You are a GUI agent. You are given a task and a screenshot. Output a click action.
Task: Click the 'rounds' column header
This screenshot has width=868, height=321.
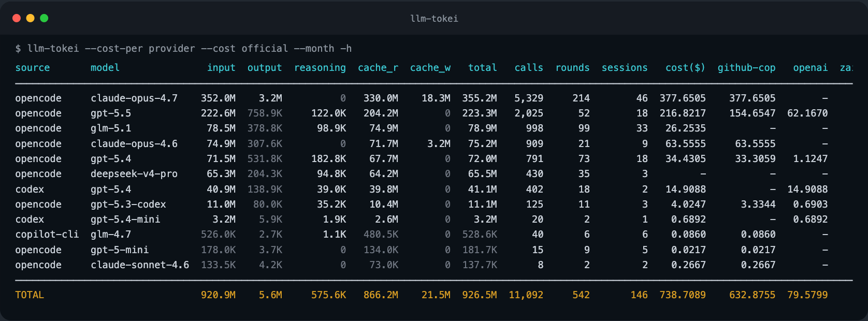(x=572, y=68)
